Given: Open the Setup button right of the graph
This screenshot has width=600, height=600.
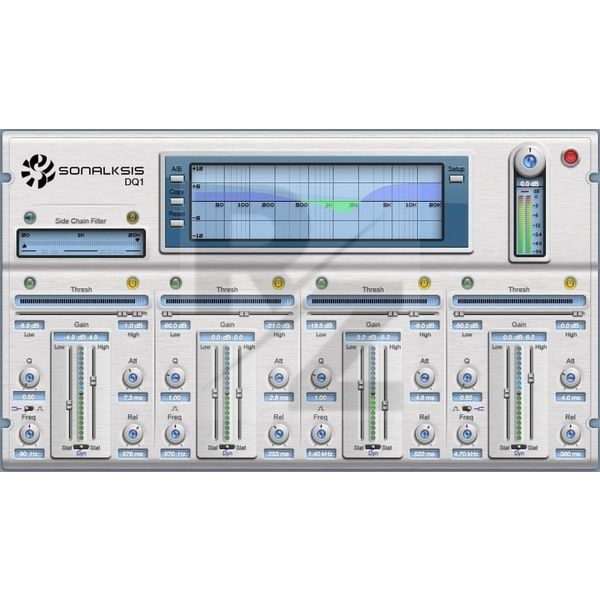Looking at the screenshot, I should [x=456, y=178].
